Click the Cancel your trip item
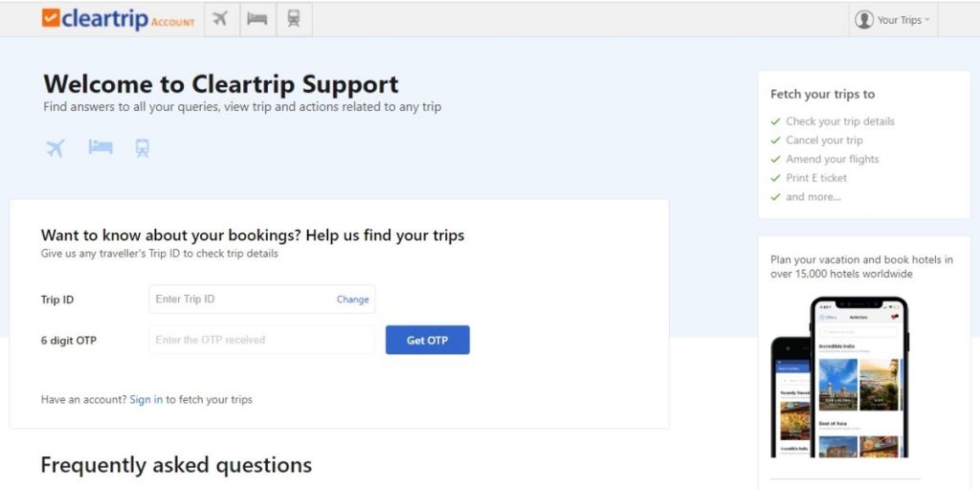This screenshot has height=490, width=980. [823, 141]
